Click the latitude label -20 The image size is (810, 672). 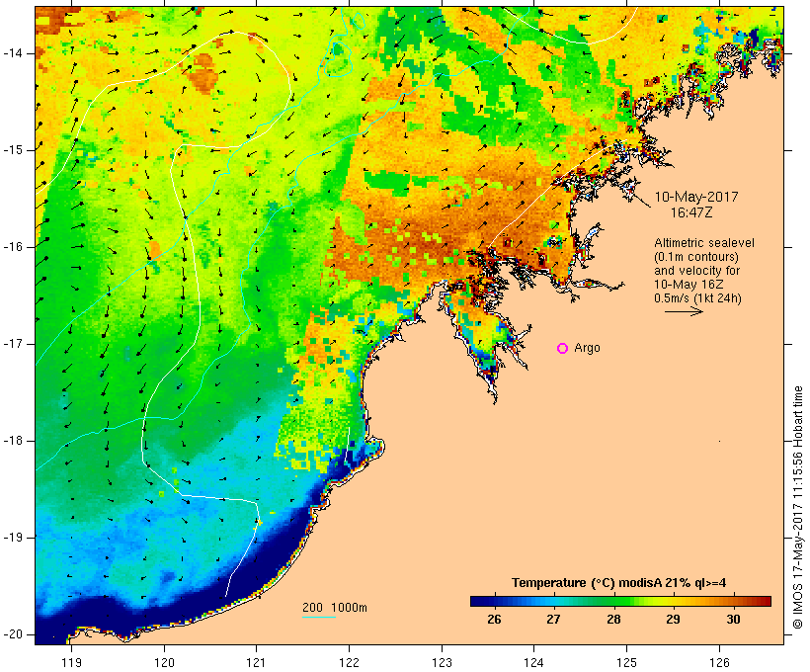click(13, 634)
